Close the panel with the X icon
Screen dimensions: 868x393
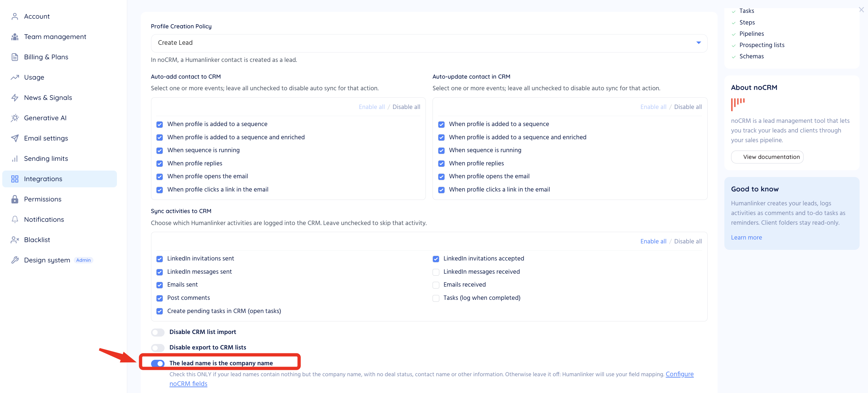pos(861,10)
